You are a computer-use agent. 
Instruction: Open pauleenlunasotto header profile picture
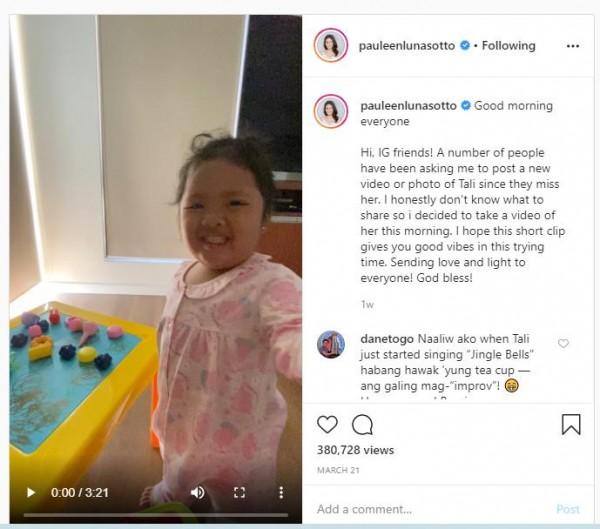(331, 45)
